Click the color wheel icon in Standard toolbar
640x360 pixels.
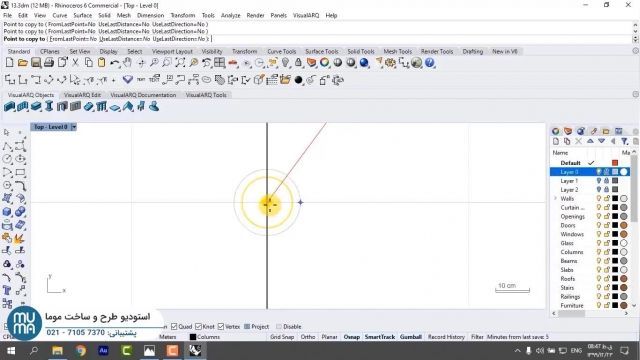[324, 62]
